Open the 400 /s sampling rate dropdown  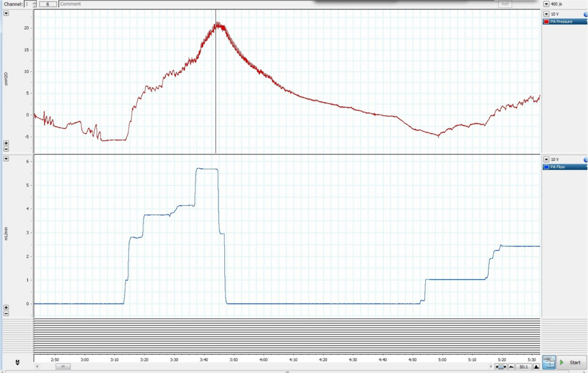[546, 4]
